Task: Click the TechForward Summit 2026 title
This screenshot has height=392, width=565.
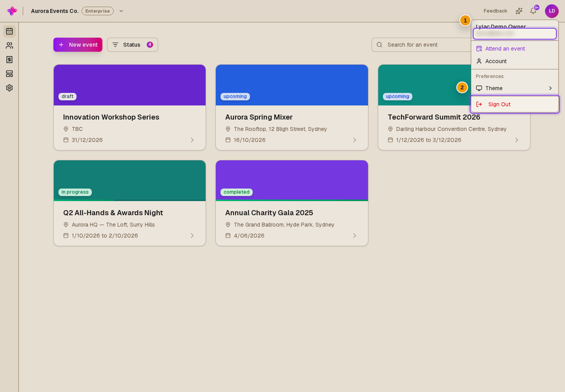Action: tap(434, 117)
